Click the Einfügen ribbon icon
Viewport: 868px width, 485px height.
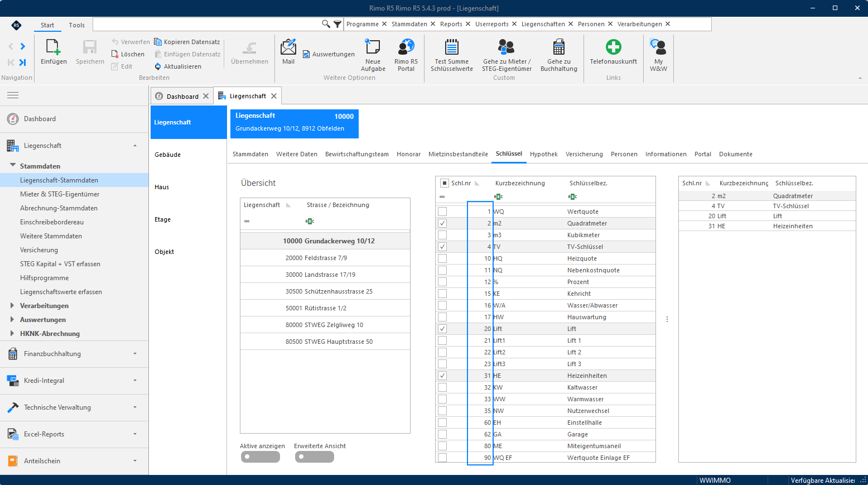pos(54,47)
